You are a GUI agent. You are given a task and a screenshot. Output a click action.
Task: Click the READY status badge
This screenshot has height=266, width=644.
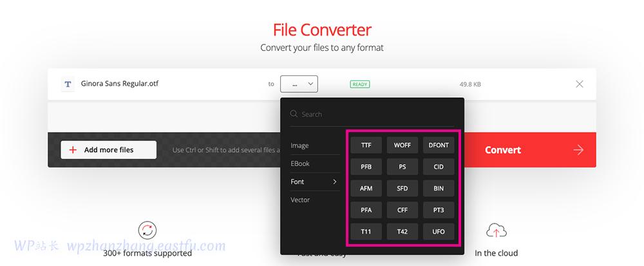tap(360, 84)
